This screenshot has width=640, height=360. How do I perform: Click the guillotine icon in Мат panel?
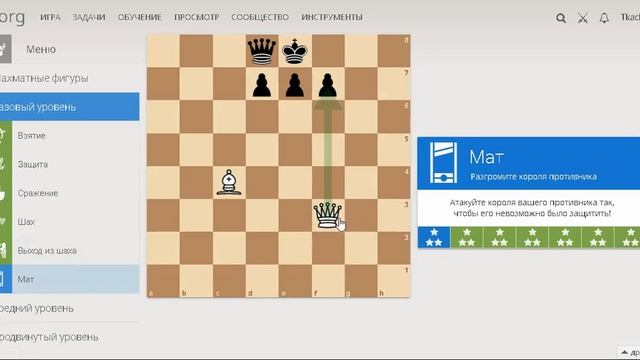tap(444, 163)
